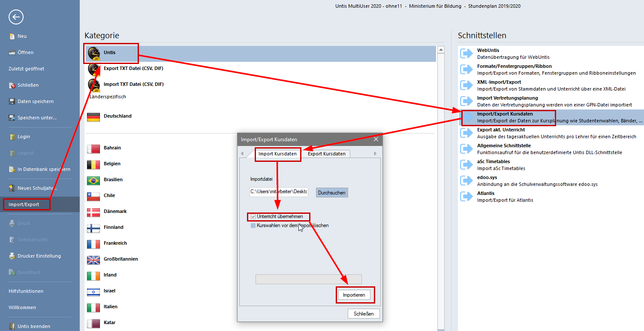Click the left tab scroll arrow in dialog
The height and width of the screenshot is (331, 644).
tap(242, 154)
